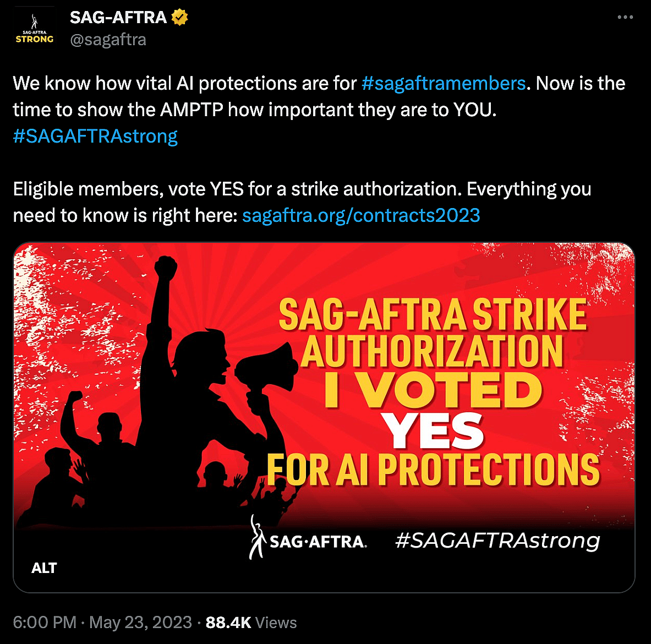Show the image ALT description
The height and width of the screenshot is (644, 651).
click(x=44, y=568)
